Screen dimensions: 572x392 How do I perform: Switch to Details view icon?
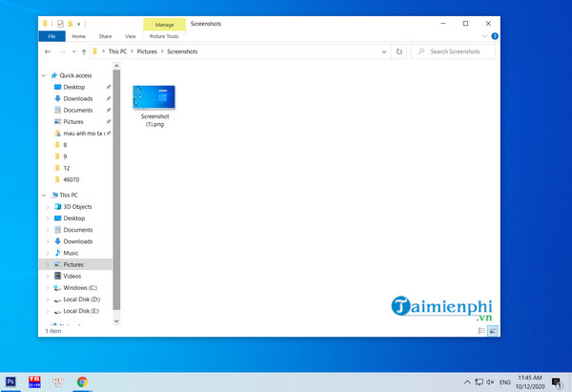click(481, 331)
